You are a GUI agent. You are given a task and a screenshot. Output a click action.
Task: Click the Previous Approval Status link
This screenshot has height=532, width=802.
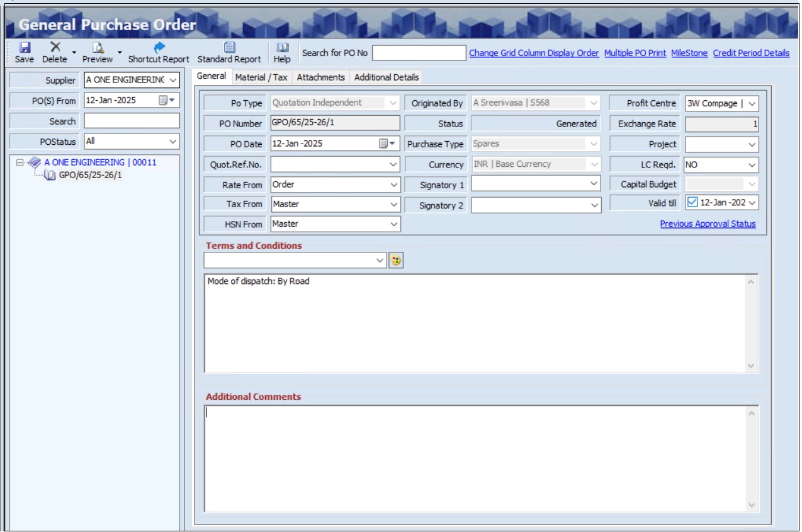pyautogui.click(x=708, y=224)
